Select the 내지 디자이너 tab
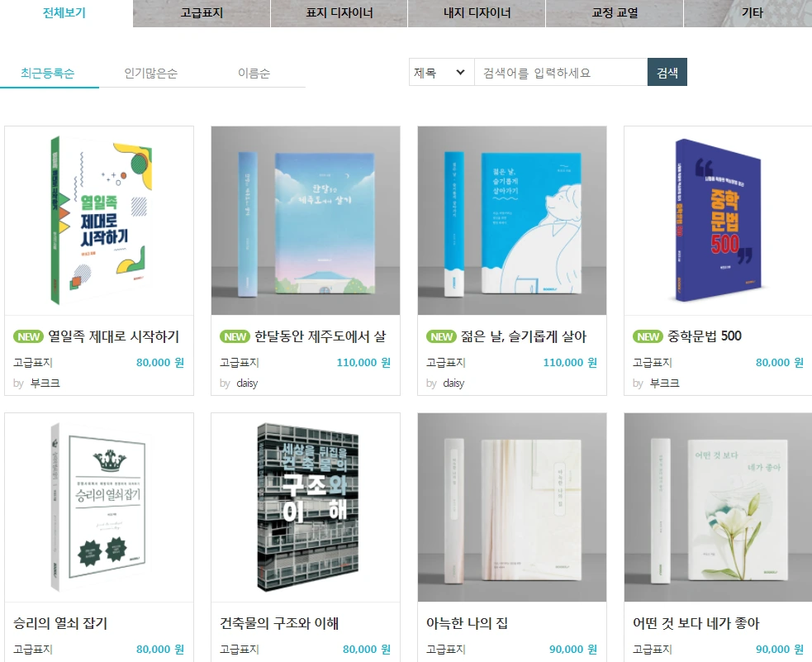The image size is (812, 662). [x=477, y=13]
